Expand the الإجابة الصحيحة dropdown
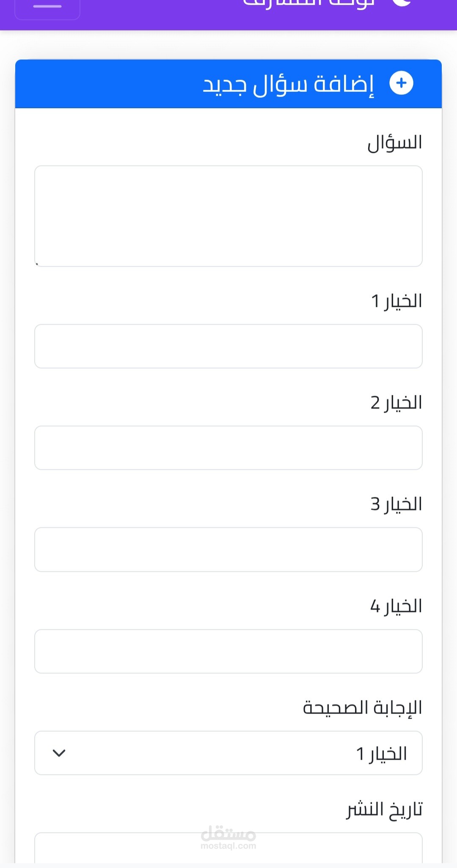 228,753
